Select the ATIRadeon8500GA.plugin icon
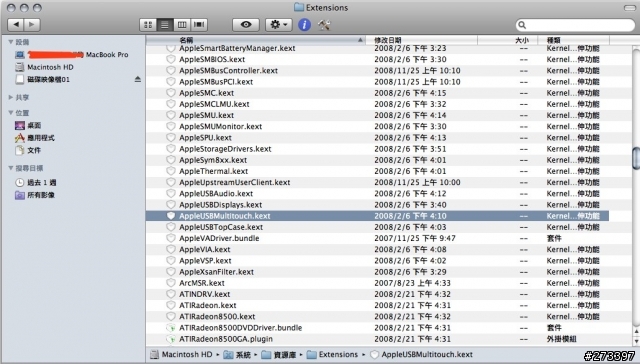 (171, 339)
